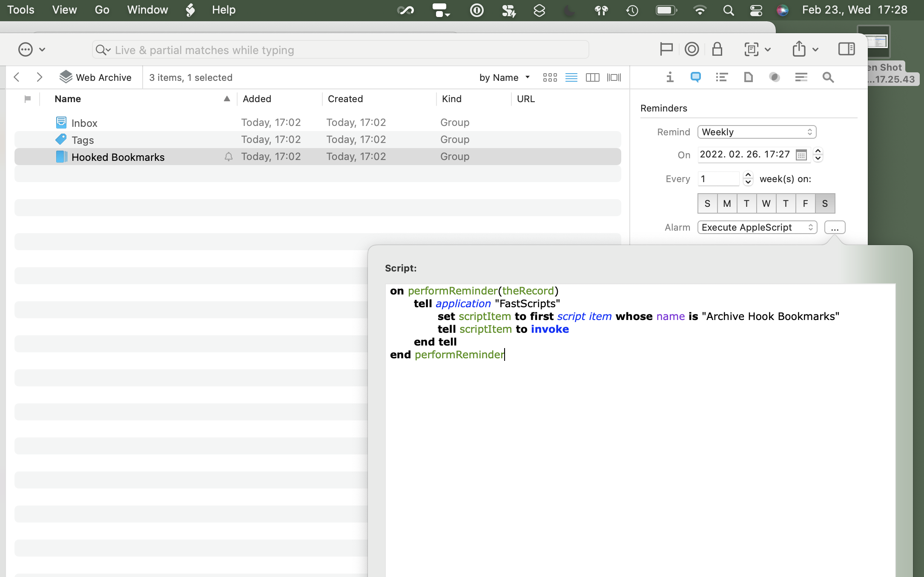
Task: Open the concordance circle inspector icon
Action: point(775,77)
